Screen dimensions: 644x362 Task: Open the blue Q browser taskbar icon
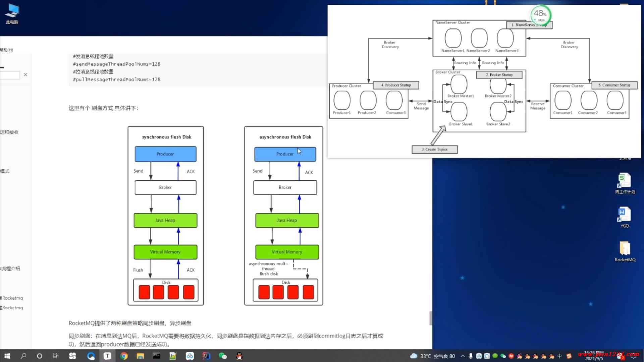[x=91, y=356]
